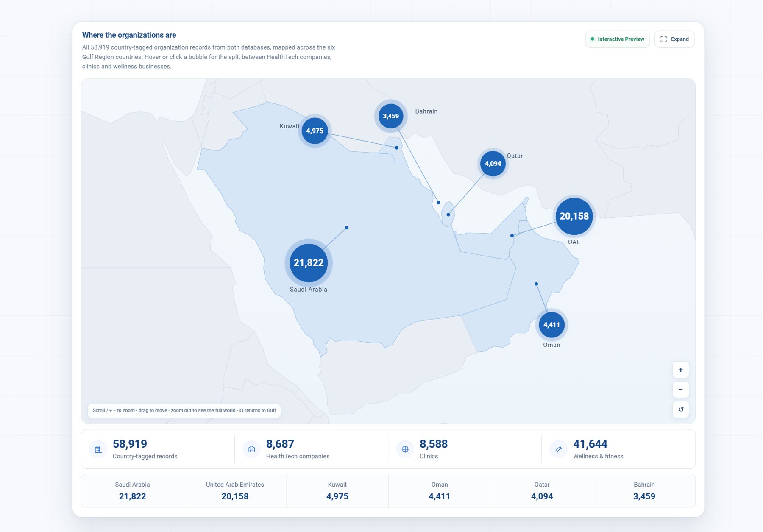Click the scroll-to-zoom hint text on map
The width and height of the screenshot is (763, 532).
coord(184,410)
